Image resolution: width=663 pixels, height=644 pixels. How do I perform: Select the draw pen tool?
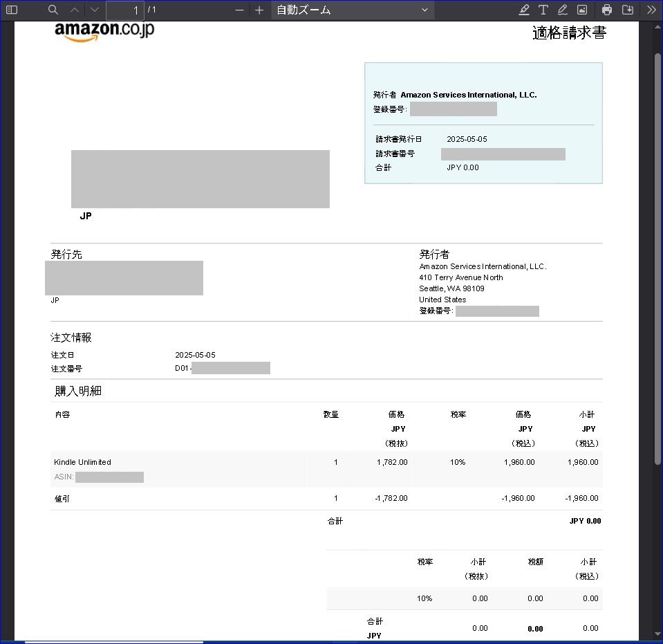pos(562,10)
